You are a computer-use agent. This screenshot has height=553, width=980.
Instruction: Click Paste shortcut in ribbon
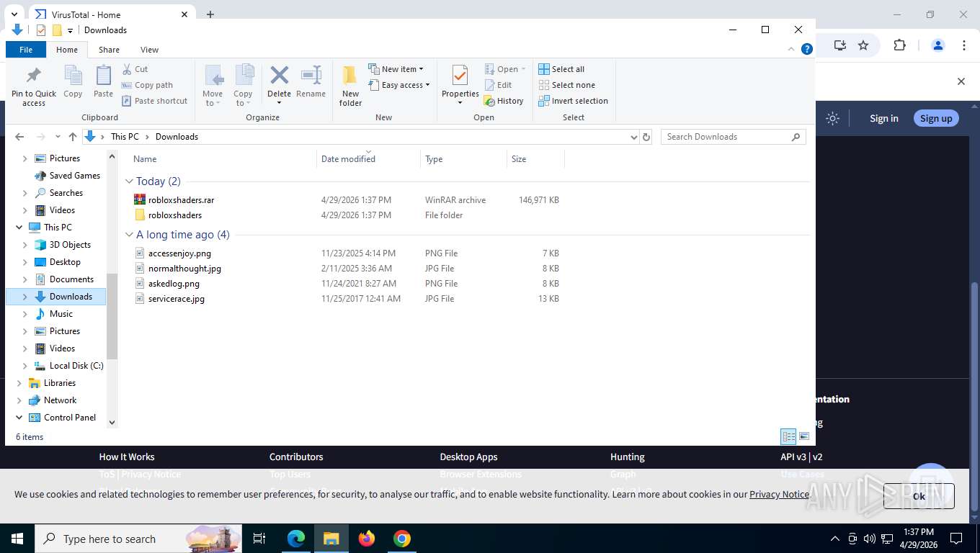154,101
